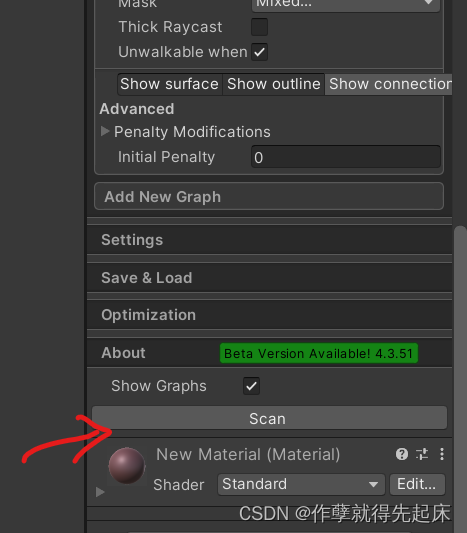
Task: Toggle the Show connections button
Action: tap(388, 84)
